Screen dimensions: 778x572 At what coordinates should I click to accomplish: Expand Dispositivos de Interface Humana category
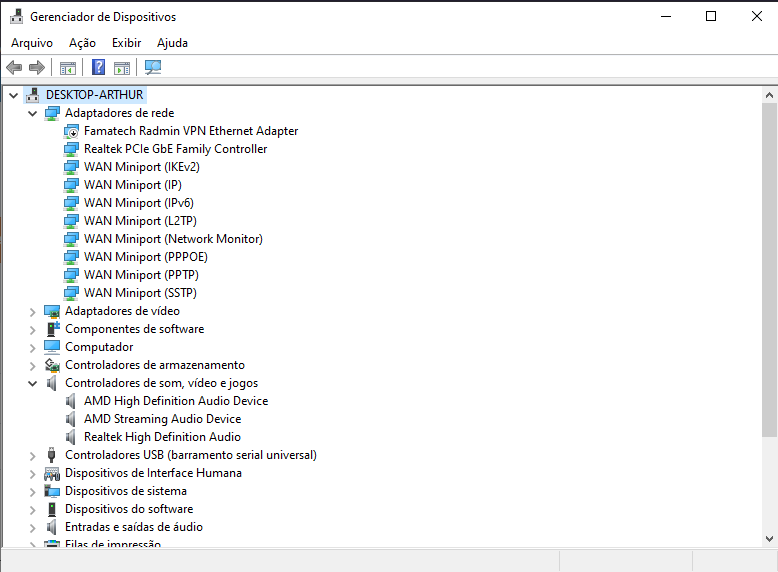[x=33, y=474]
